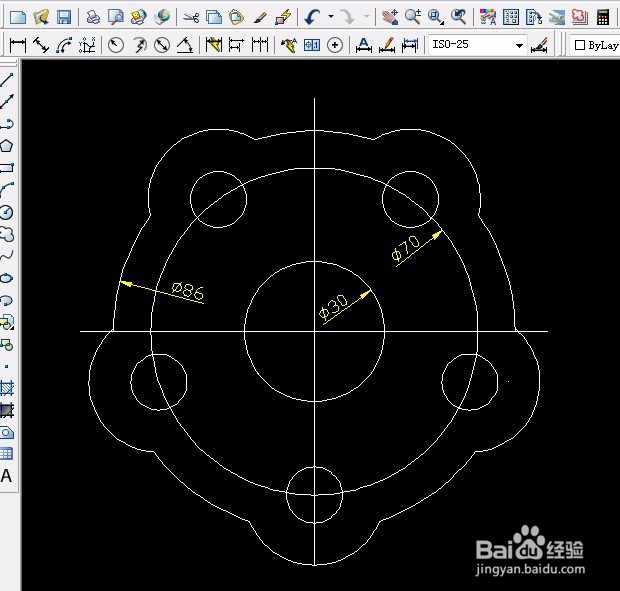This screenshot has width=620, height=591.
Task: Open Sheet Set Manager icon
Action: coord(557,17)
